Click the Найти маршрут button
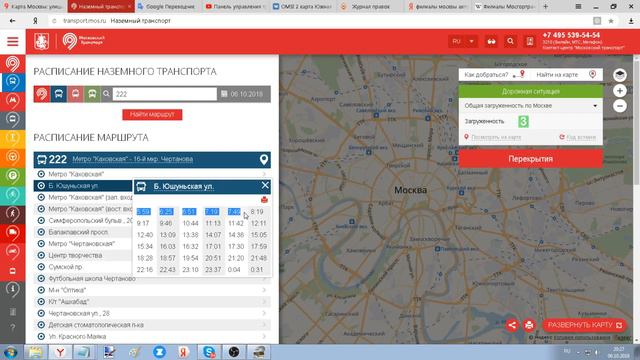 (152, 114)
